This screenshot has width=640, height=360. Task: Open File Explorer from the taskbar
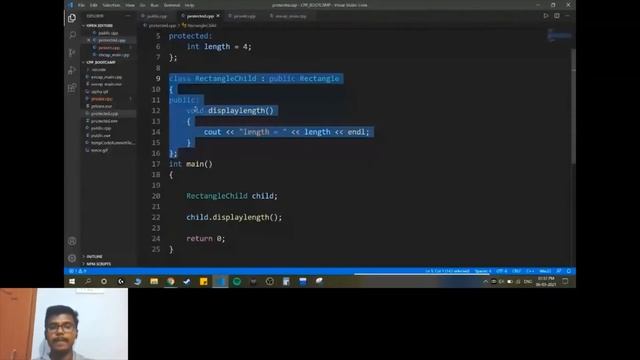coord(154,281)
